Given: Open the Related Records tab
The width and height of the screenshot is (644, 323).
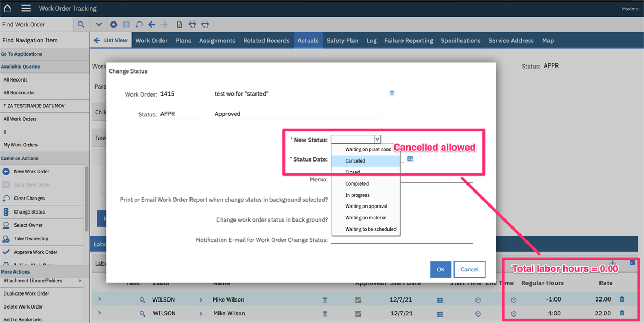Looking at the screenshot, I should point(266,41).
